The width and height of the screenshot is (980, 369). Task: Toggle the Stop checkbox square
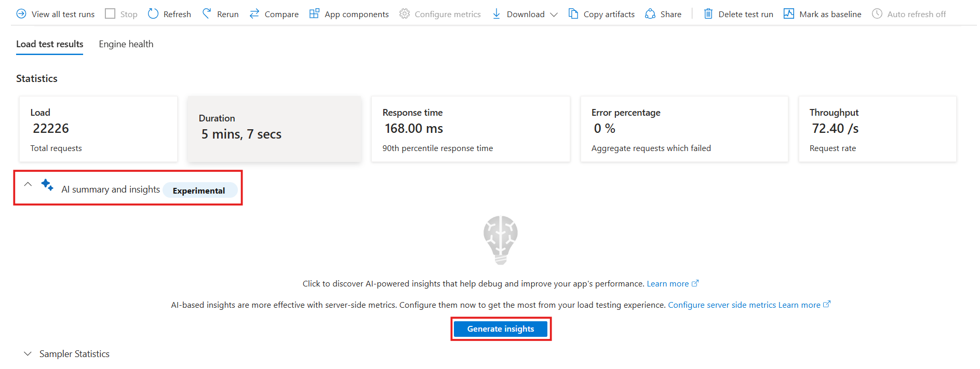coord(110,14)
